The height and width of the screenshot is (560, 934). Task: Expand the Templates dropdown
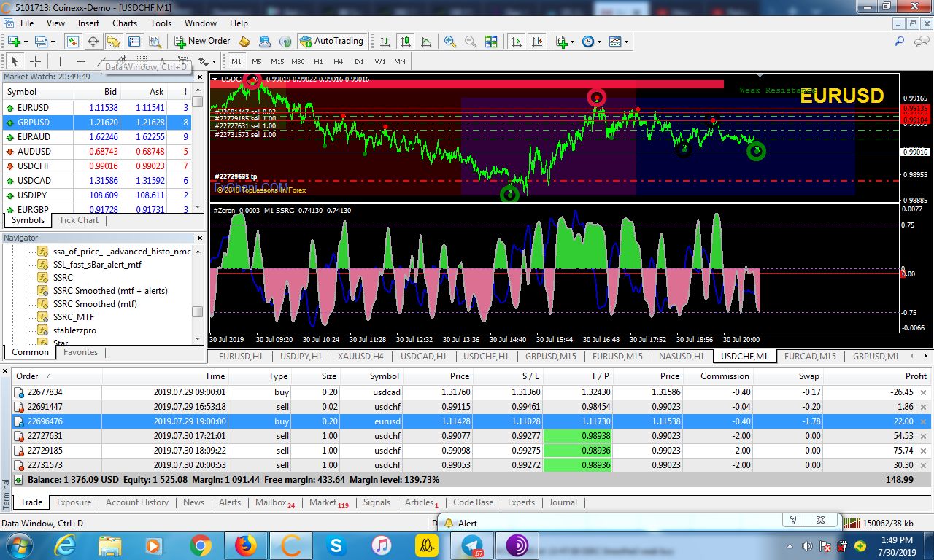coord(618,42)
